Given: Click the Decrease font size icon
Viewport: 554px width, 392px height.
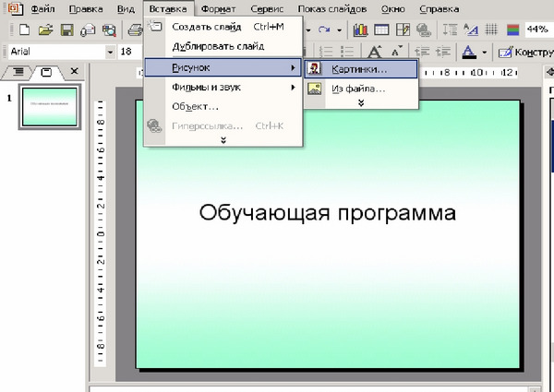Looking at the screenshot, I should pyautogui.click(x=398, y=52).
